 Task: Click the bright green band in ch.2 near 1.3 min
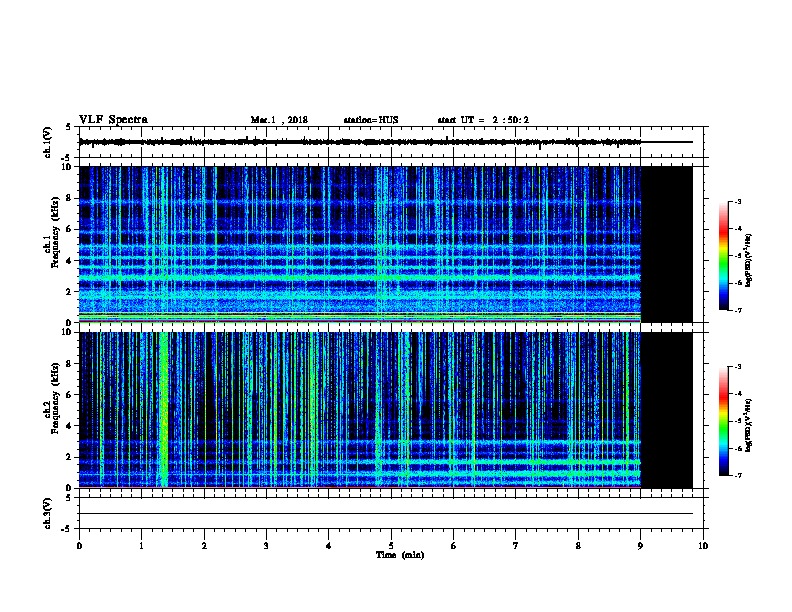pyautogui.click(x=164, y=410)
